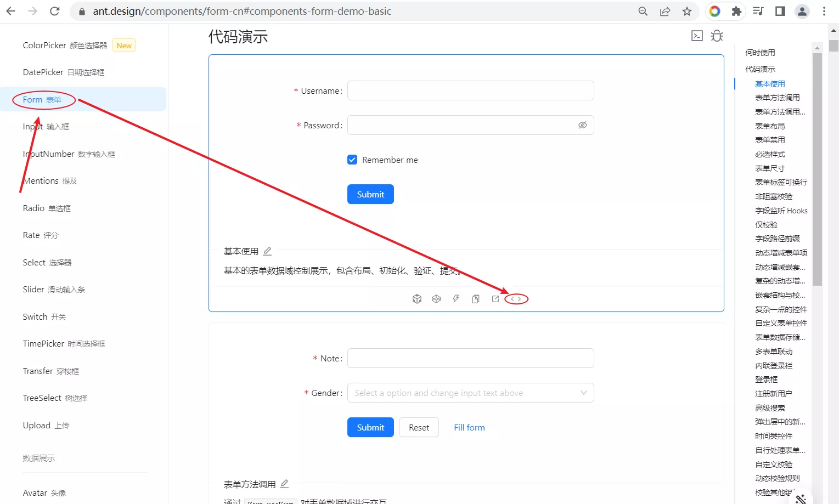Open Radio 单选框 in sidebar
This screenshot has height=504, width=839.
pos(47,208)
